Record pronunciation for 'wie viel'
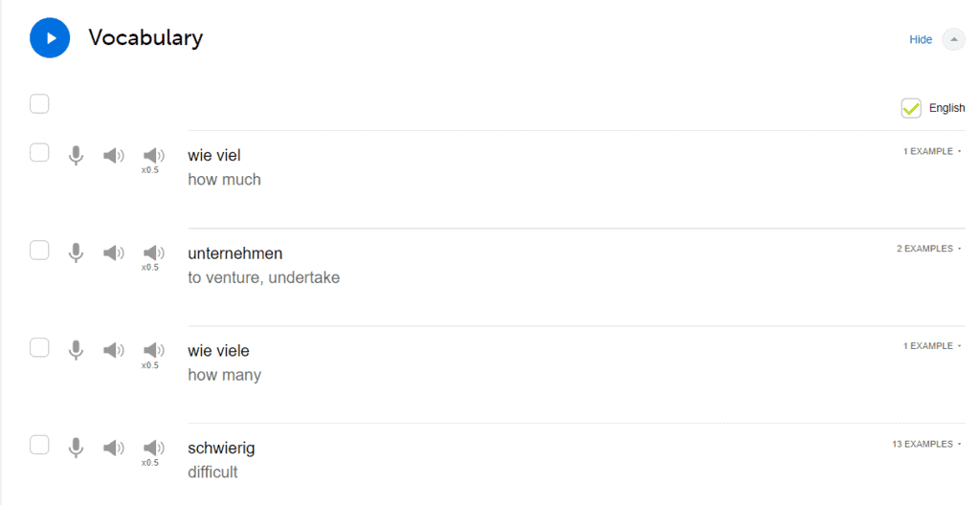The width and height of the screenshot is (980, 505). (x=77, y=155)
